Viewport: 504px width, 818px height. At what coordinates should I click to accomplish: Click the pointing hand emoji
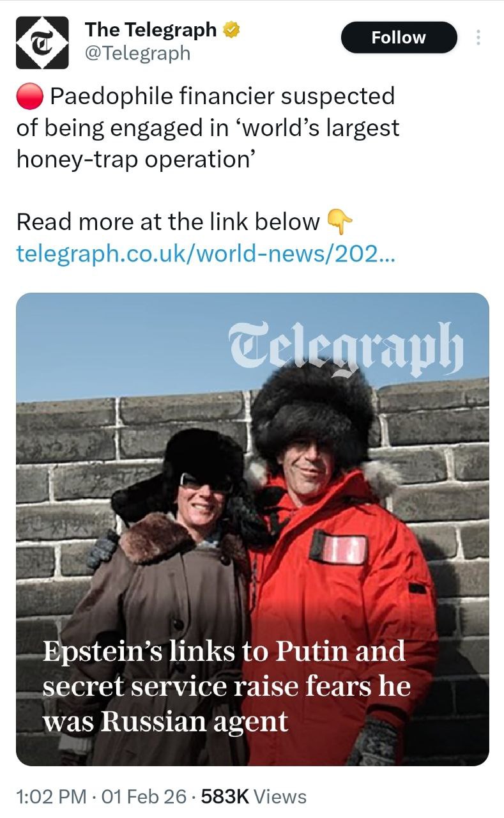point(339,221)
